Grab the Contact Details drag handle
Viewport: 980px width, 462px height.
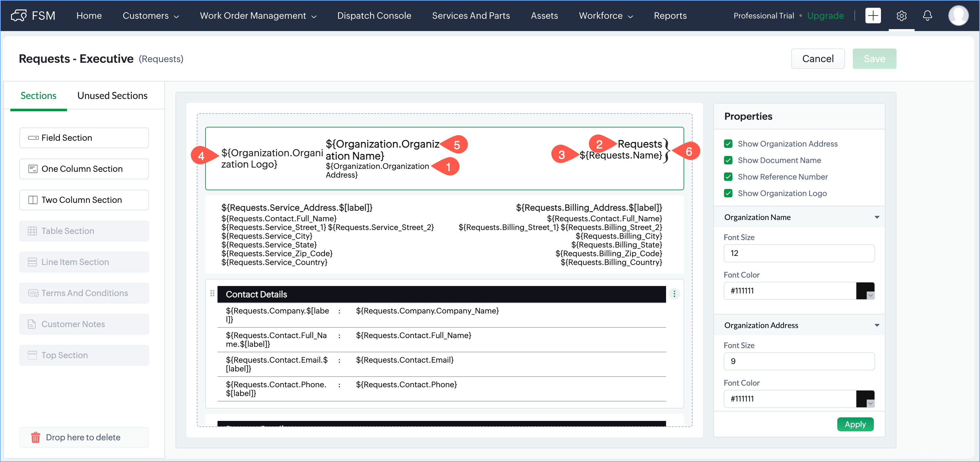coord(212,293)
